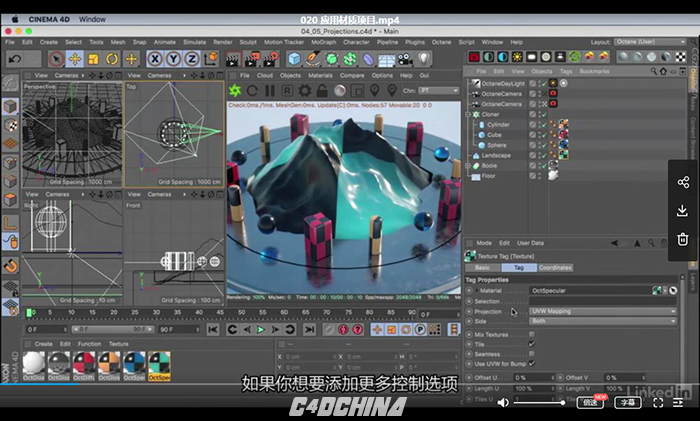700x421 pixels.
Task: Click the Undo arrow icon
Action: [x=14, y=59]
